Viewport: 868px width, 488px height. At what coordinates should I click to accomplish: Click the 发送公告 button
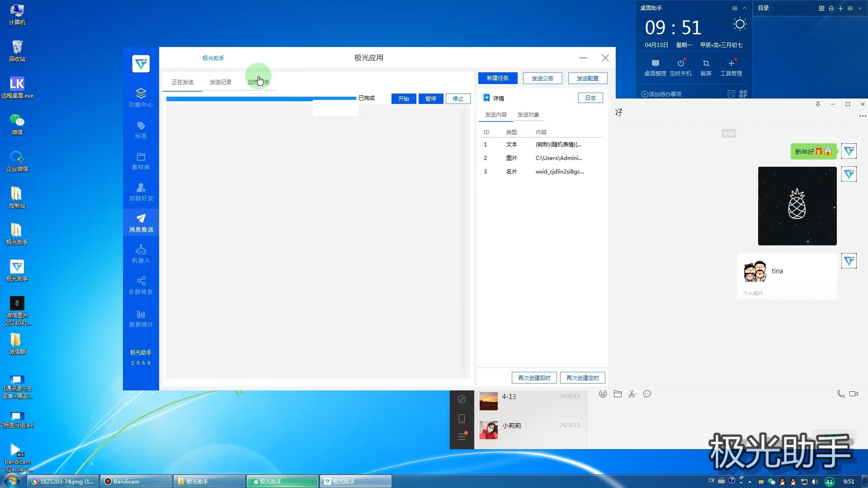[542, 78]
